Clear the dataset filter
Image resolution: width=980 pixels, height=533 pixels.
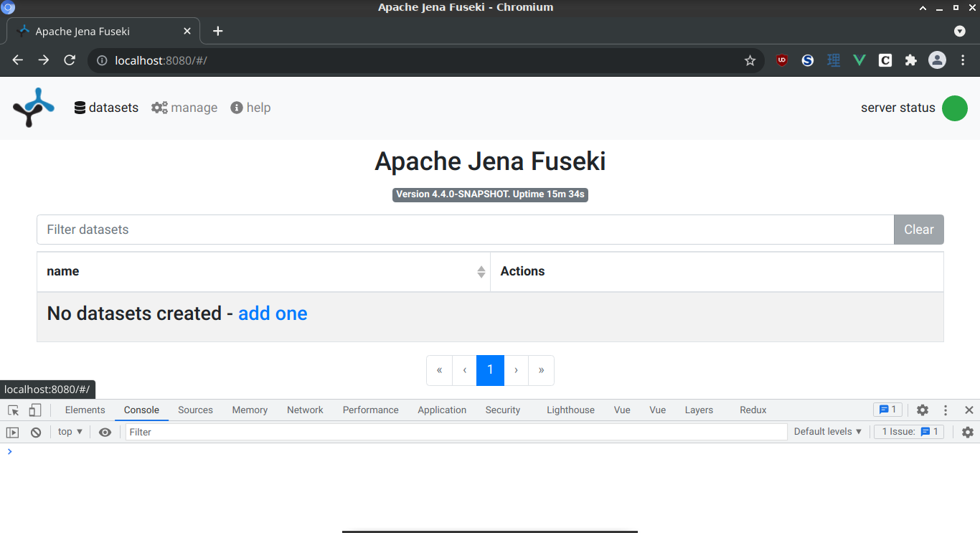tap(919, 230)
